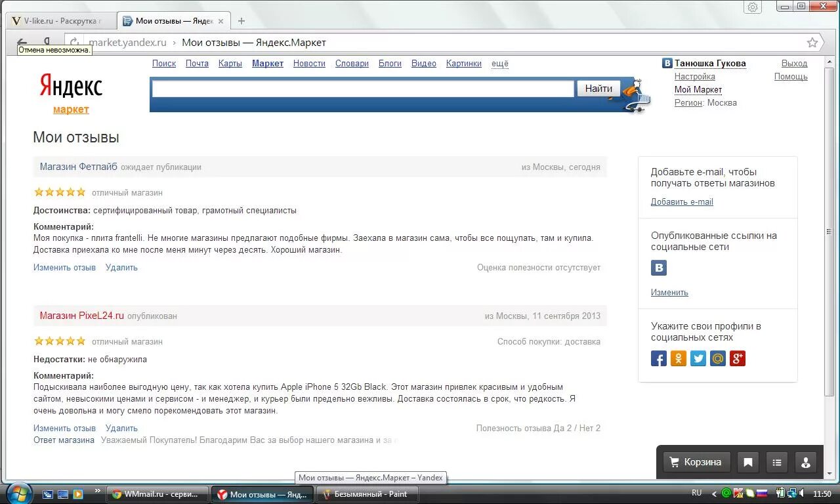This screenshot has height=504, width=840.
Task: Switch to WMmail.ru taskbar window
Action: click(158, 494)
